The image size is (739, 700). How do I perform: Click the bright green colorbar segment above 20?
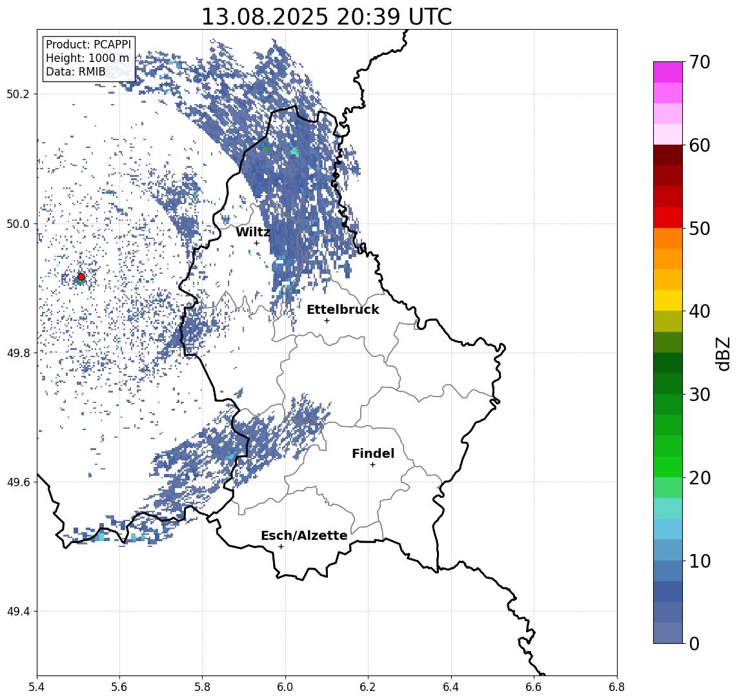pos(668,466)
